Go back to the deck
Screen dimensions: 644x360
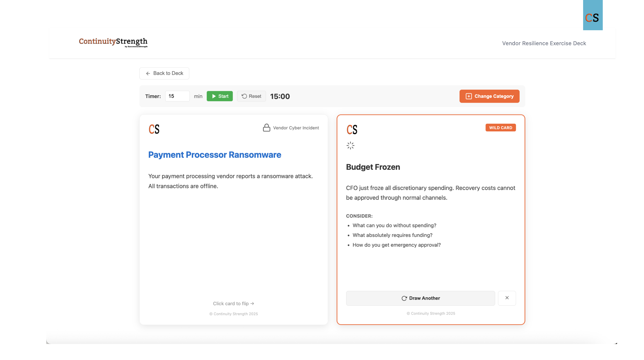click(x=164, y=73)
